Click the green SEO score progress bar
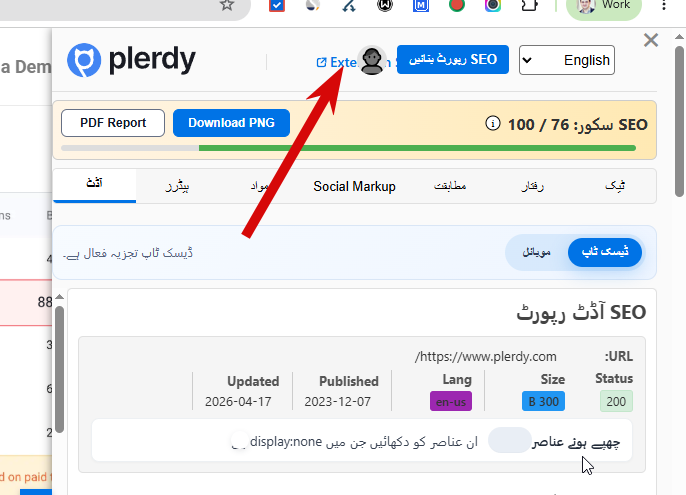Image resolution: width=686 pixels, height=495 pixels. pos(417,148)
